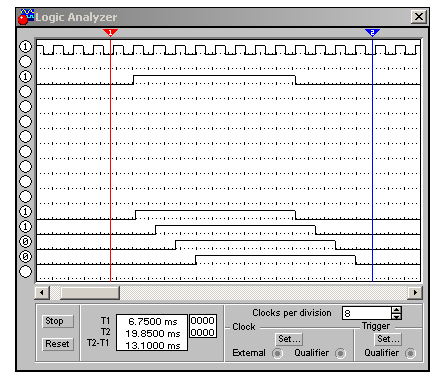The width and height of the screenshot is (443, 383).
Task: Click the empty second channel terminal
Action: (26, 62)
